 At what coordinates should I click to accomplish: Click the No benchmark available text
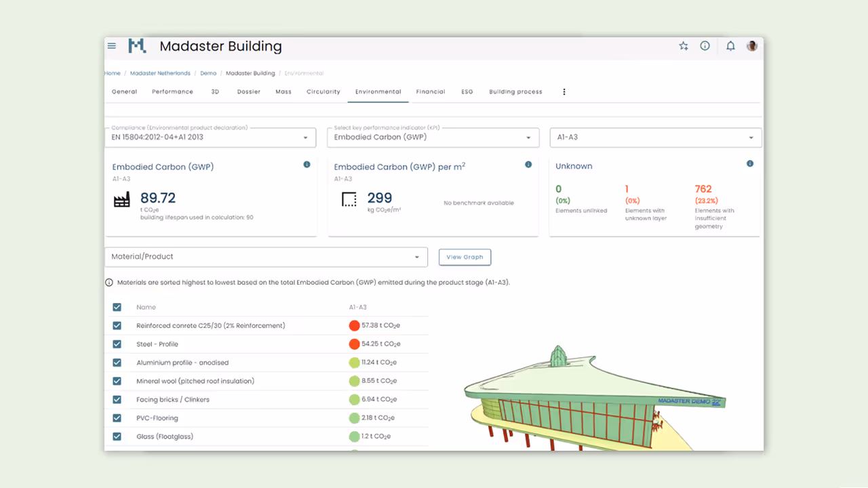click(x=479, y=203)
